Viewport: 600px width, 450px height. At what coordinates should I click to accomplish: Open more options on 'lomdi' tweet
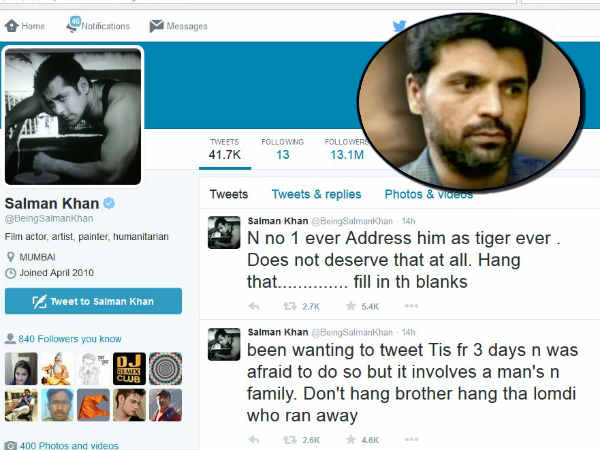click(411, 440)
